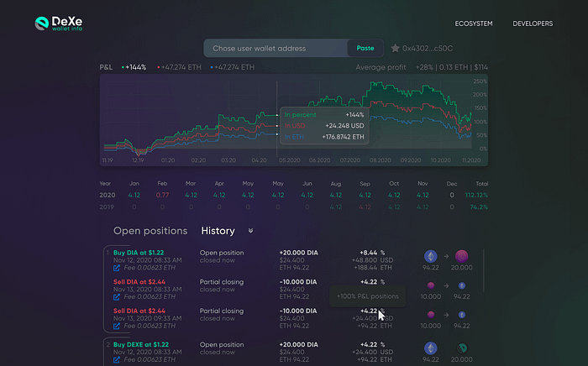Click ETH icon in Buy DEXE row
Screen dimensions: 588x366
coord(430,348)
